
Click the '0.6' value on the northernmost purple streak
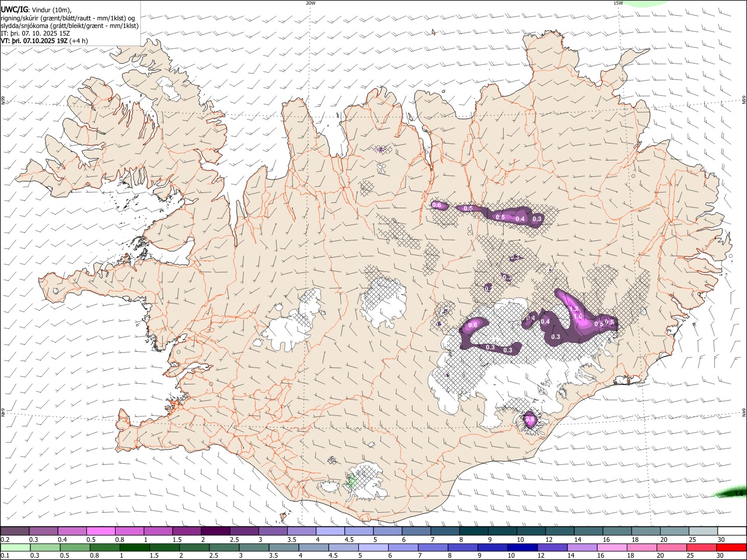437,205
